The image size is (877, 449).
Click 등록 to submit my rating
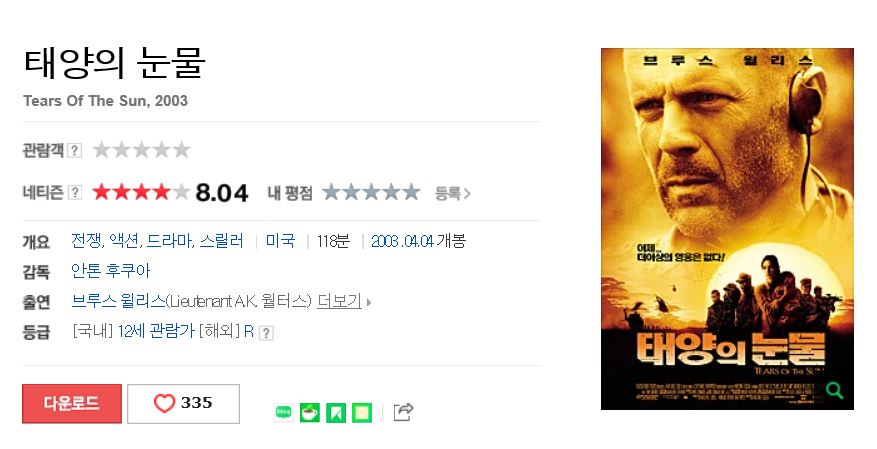[x=452, y=193]
